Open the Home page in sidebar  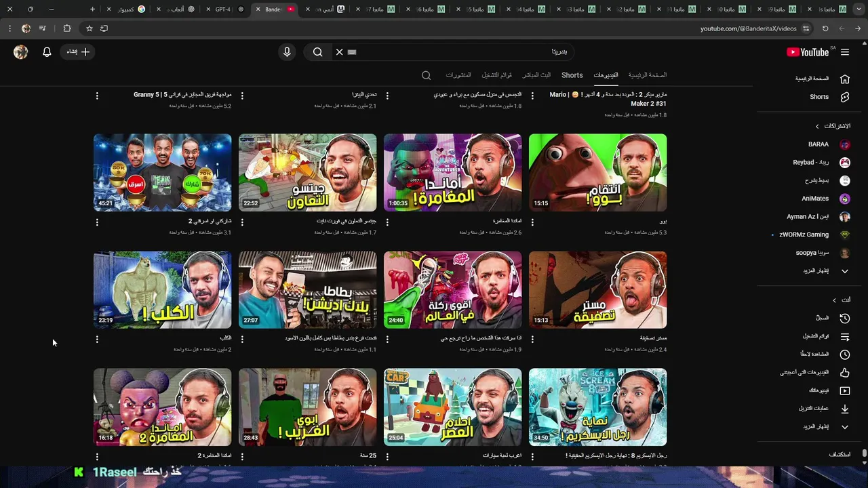coord(822,79)
